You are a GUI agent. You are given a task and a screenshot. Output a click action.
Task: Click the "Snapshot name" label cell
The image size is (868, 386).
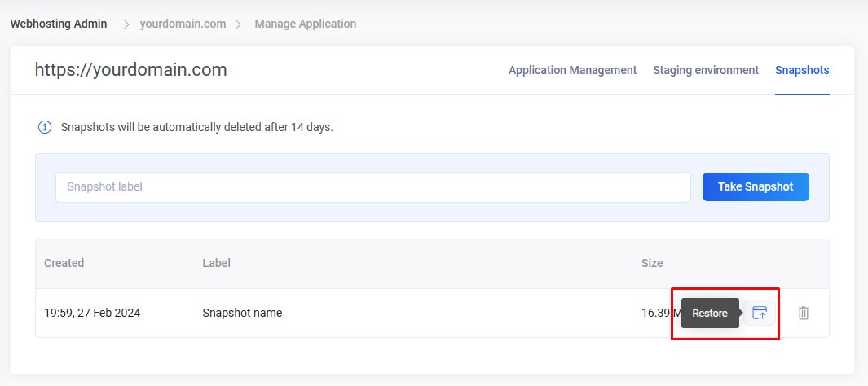point(242,313)
